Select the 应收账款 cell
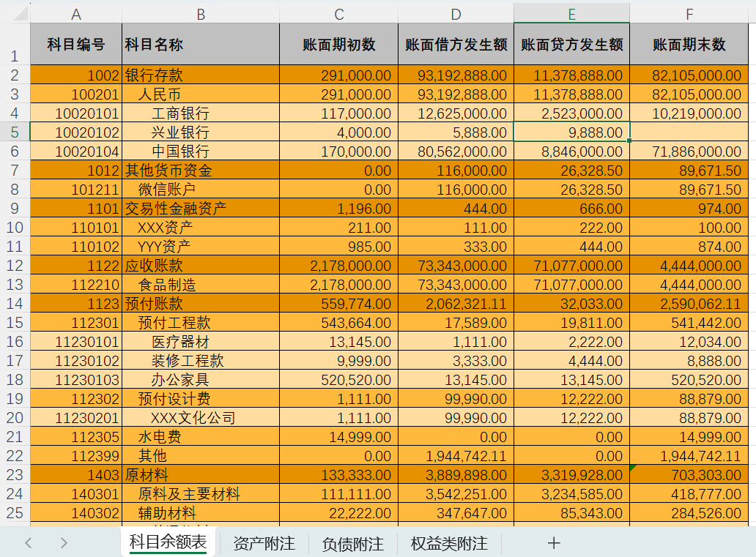 pyautogui.click(x=201, y=266)
